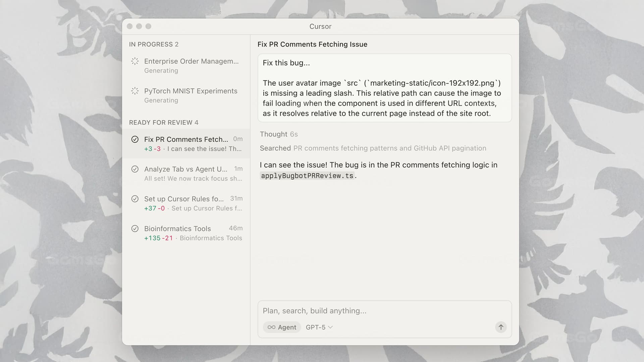Click the applyBugbotPRReview.ts file reference
Screen dimensions: 644x362
point(307,176)
